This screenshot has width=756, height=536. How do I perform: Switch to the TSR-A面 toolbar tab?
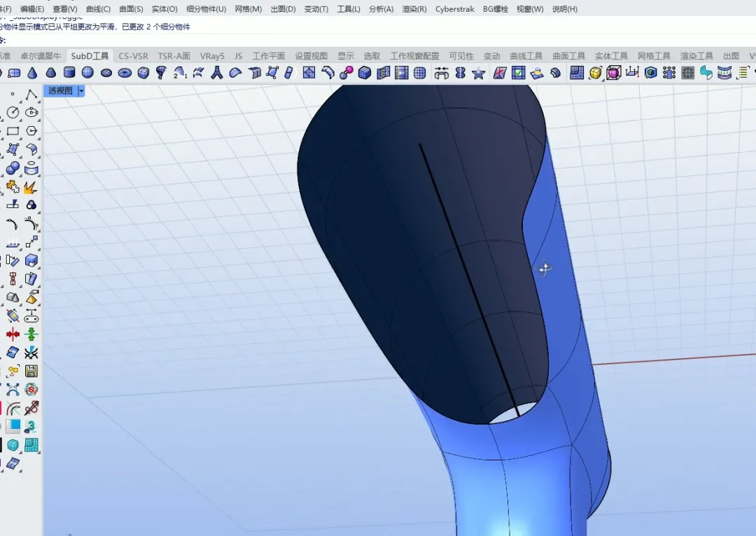point(174,56)
